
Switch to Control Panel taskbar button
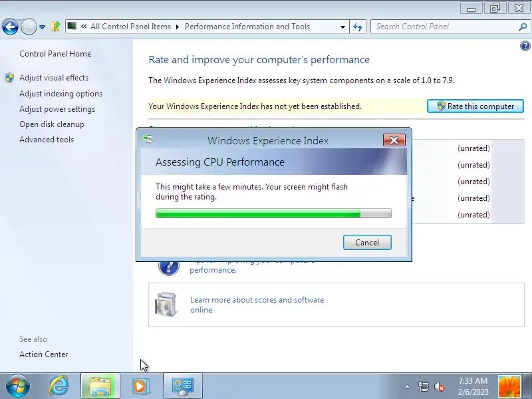182,386
